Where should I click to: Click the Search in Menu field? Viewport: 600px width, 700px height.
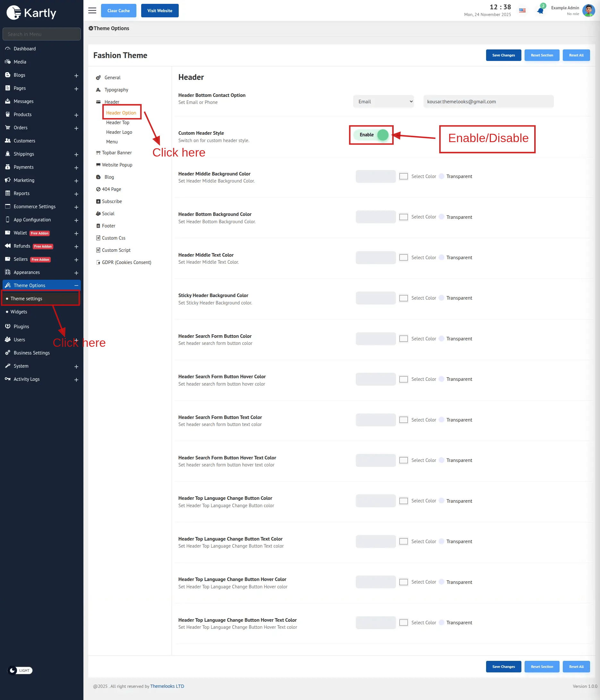42,34
